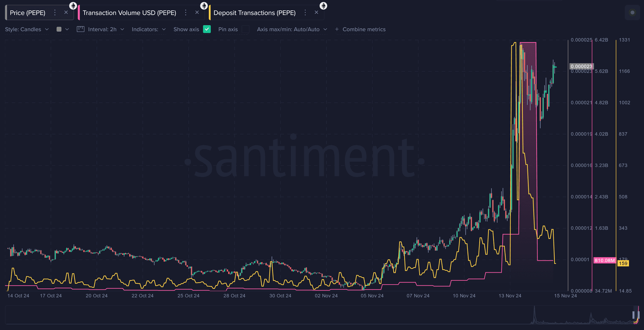Uncheck the Show axis checkbox

207,29
